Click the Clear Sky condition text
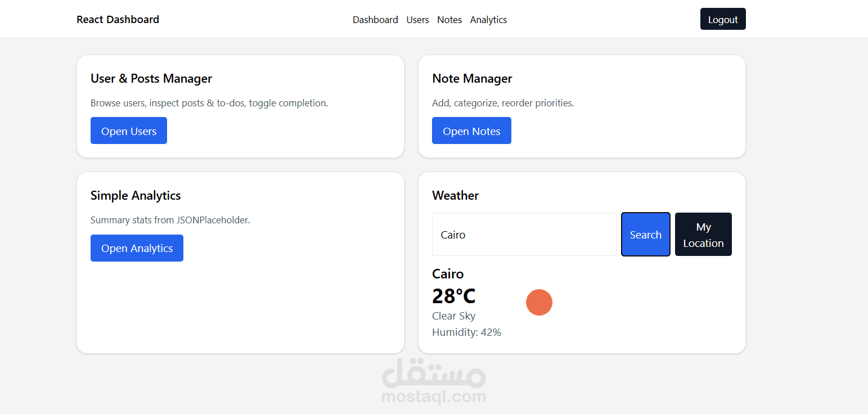The width and height of the screenshot is (868, 414). (453, 316)
